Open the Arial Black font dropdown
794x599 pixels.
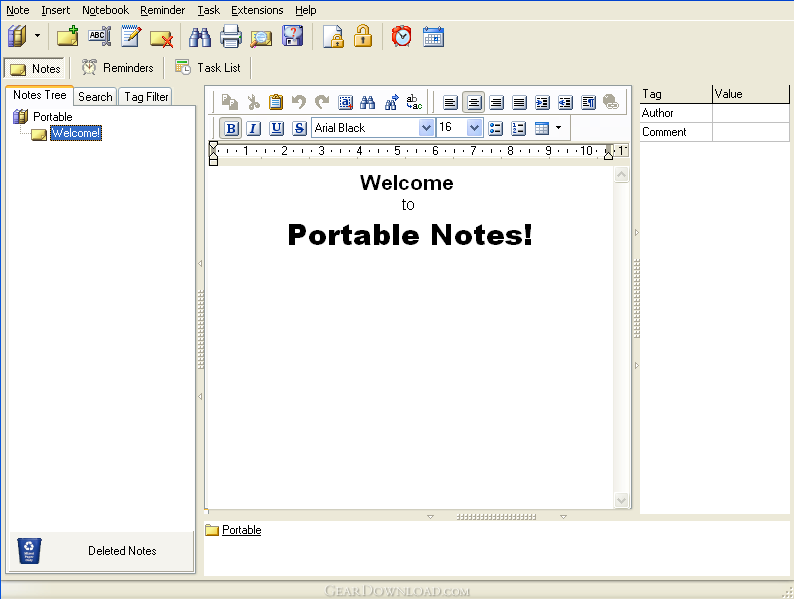(x=427, y=128)
